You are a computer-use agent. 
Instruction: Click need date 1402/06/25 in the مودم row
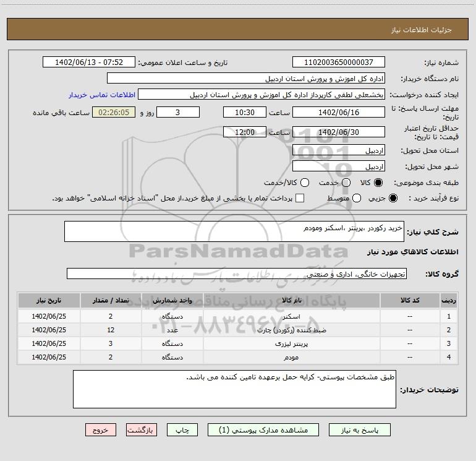tap(49, 358)
